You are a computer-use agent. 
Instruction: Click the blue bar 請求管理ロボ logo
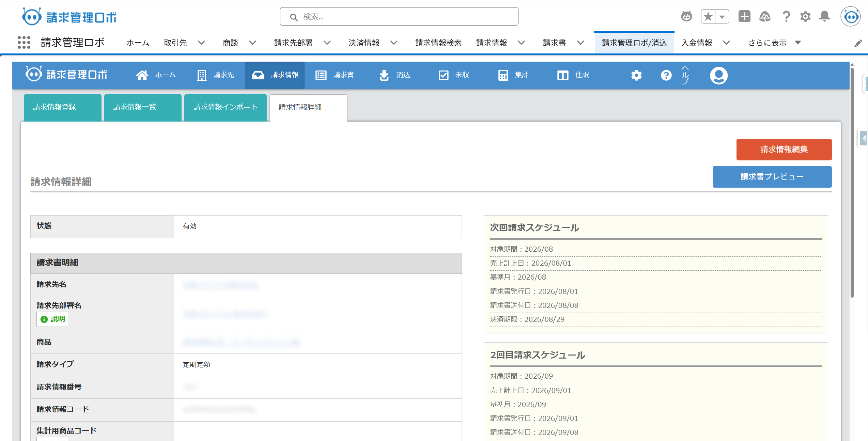66,75
